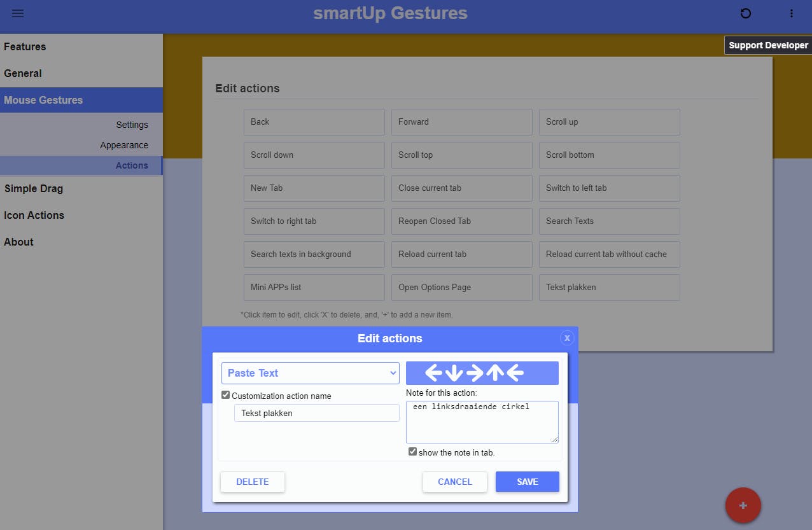Edit the Scroll up action item
812x530 pixels.
[x=610, y=122]
